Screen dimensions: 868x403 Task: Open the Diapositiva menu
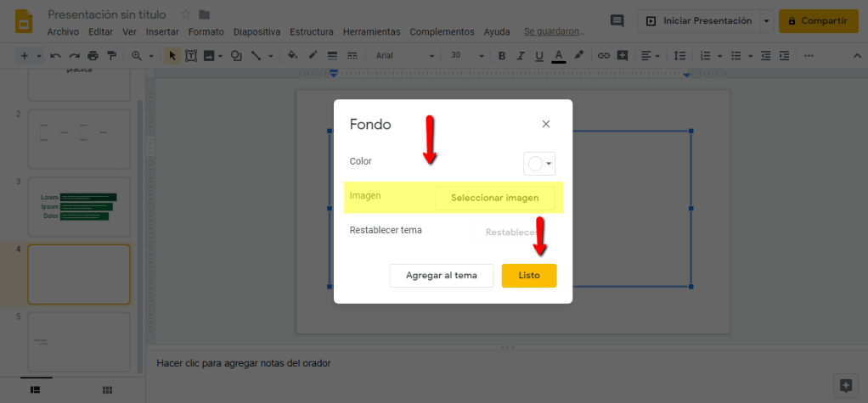tap(256, 31)
